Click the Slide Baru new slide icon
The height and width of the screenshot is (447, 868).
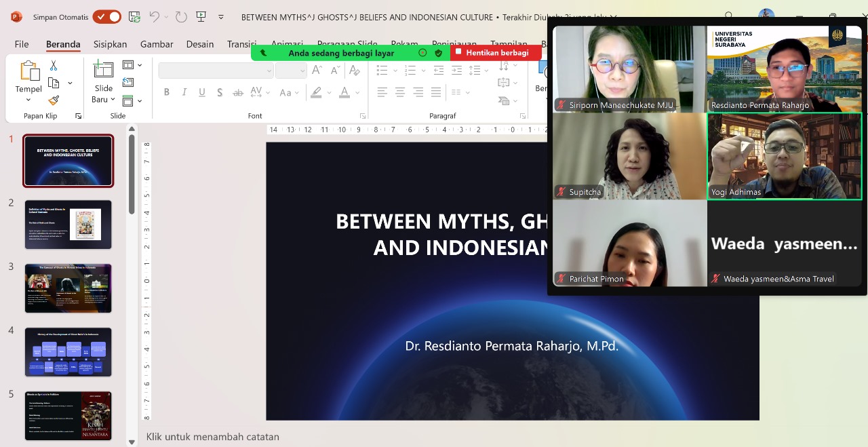coord(104,69)
